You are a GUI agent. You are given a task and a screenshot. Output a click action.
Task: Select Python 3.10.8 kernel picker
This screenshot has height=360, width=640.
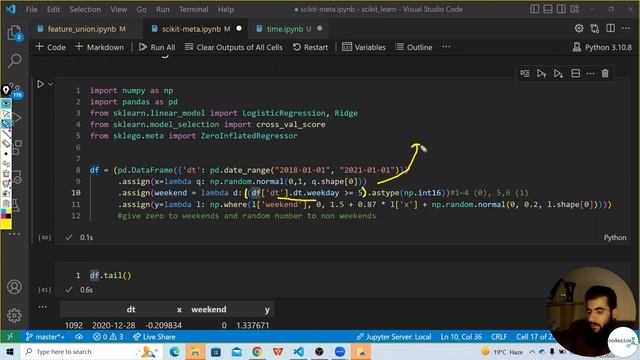[602, 47]
